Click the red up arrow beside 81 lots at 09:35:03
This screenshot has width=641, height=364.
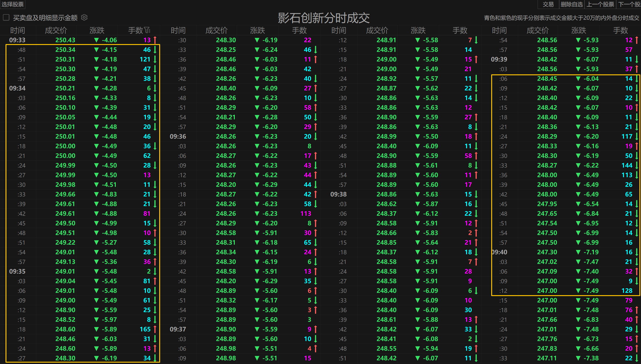pos(155,281)
